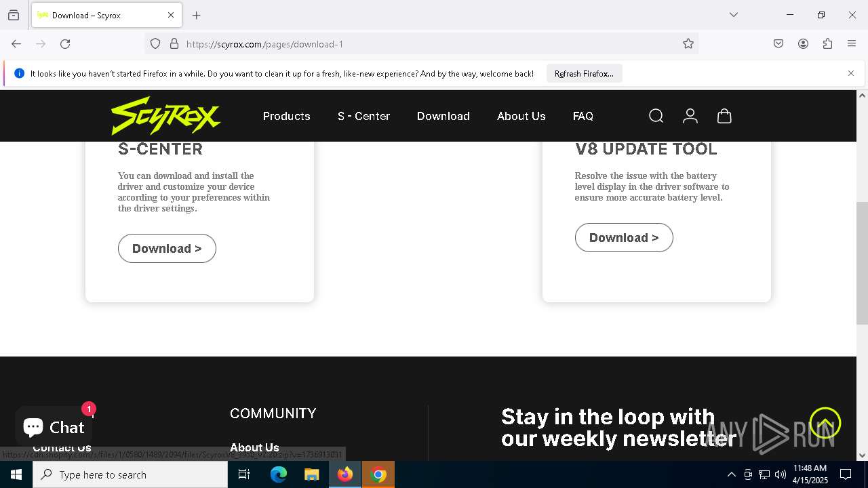Reload the current page
Viewport: 868px width, 488px height.
pyautogui.click(x=65, y=44)
